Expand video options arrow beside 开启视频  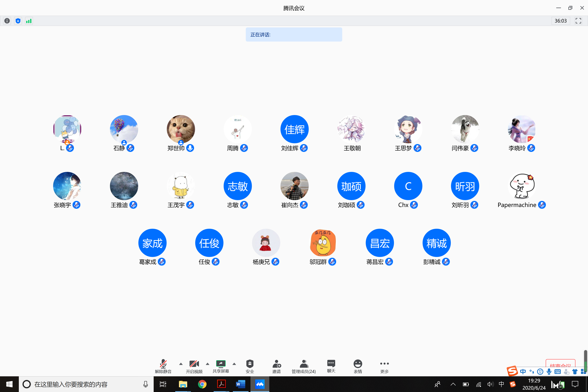point(208,364)
